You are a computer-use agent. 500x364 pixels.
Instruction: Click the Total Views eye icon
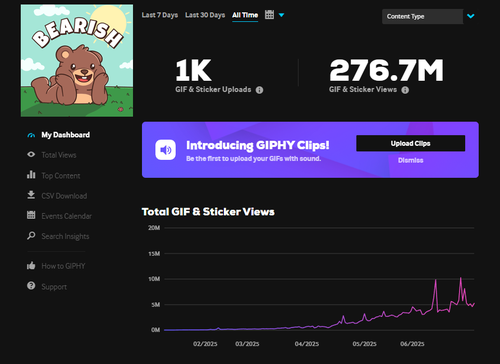click(31, 154)
